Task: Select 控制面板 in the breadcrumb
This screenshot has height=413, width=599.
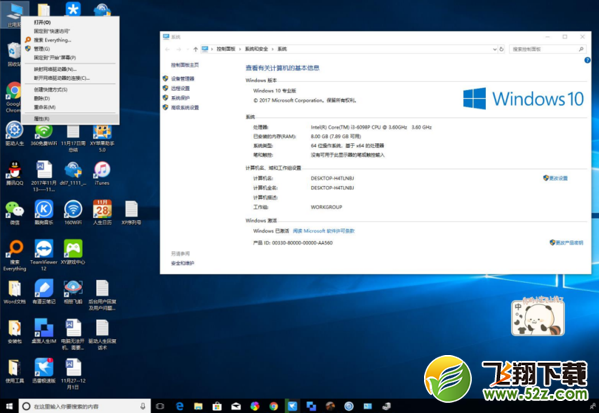Action: [226, 49]
